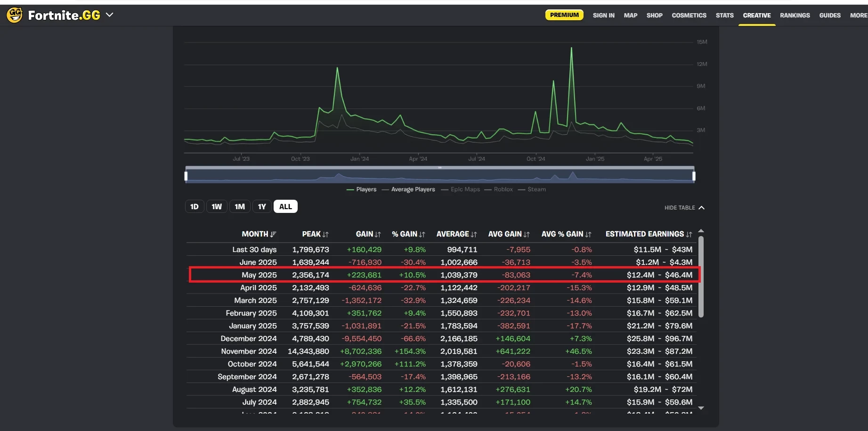Open the Fortnite.GG site dropdown chevron
This screenshot has height=431, width=868.
click(110, 15)
